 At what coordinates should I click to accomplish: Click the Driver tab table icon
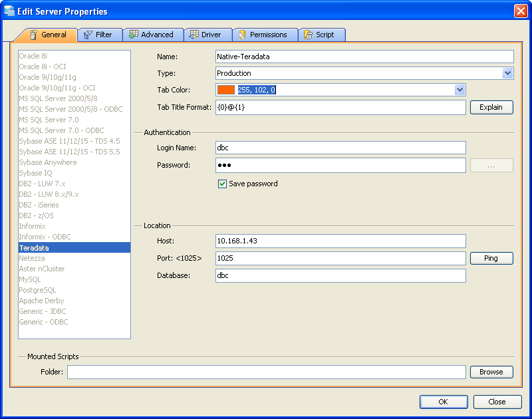[194, 35]
